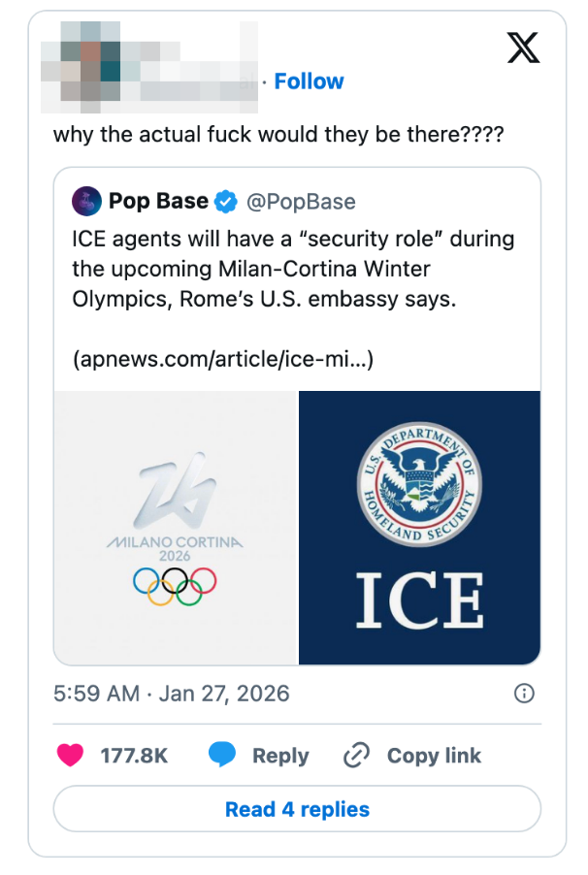Click the Reply label text
Viewport: 588px width, 875px height.
click(x=283, y=755)
